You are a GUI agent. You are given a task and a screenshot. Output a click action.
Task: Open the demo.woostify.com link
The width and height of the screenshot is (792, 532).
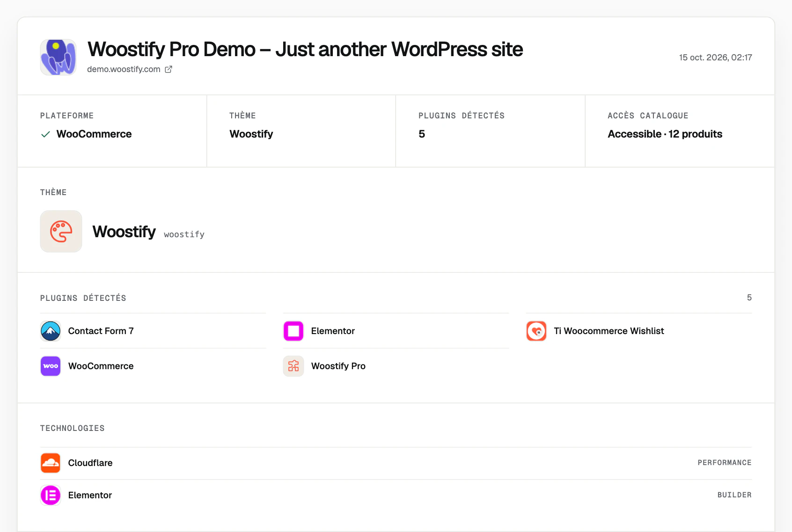tap(124, 69)
